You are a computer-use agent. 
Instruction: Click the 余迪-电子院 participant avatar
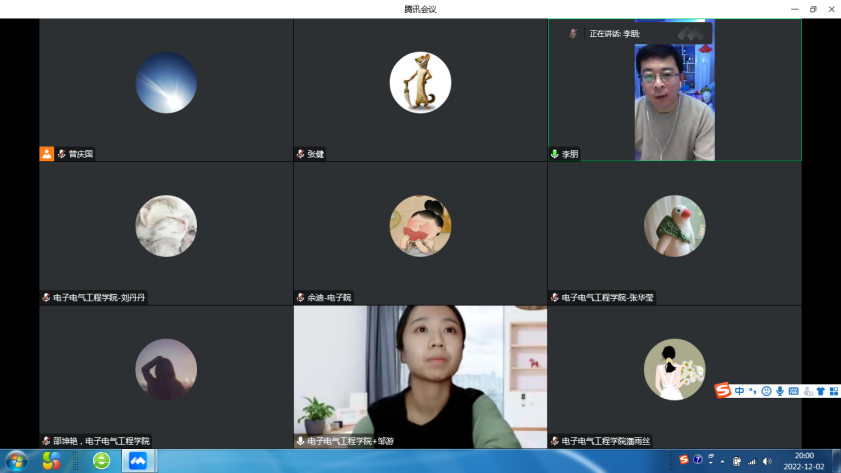coord(420,226)
